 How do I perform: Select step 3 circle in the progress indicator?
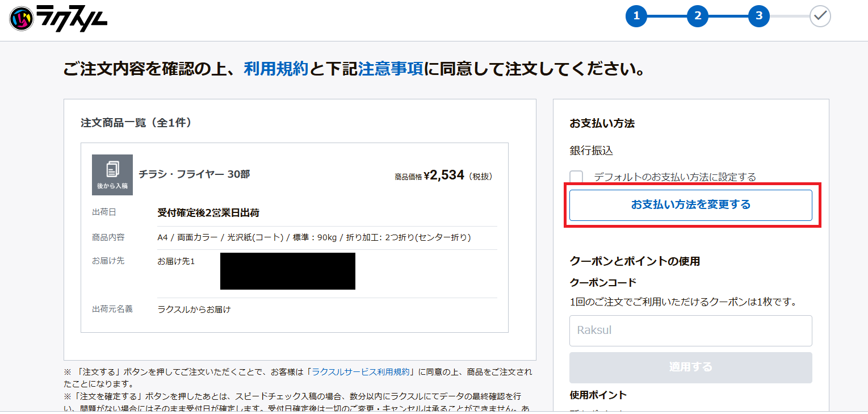pos(759,16)
